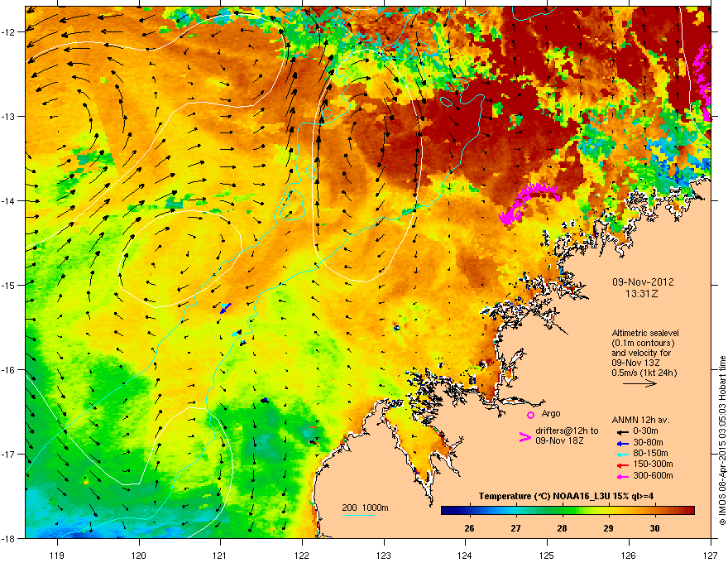Click the longitude label 127
Image resolution: width=728 pixels, height=563 pixels.
point(711,555)
